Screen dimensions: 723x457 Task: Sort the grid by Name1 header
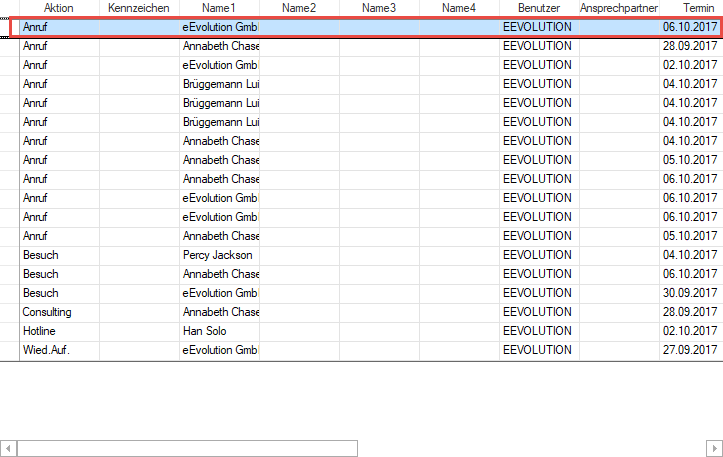pyautogui.click(x=219, y=8)
